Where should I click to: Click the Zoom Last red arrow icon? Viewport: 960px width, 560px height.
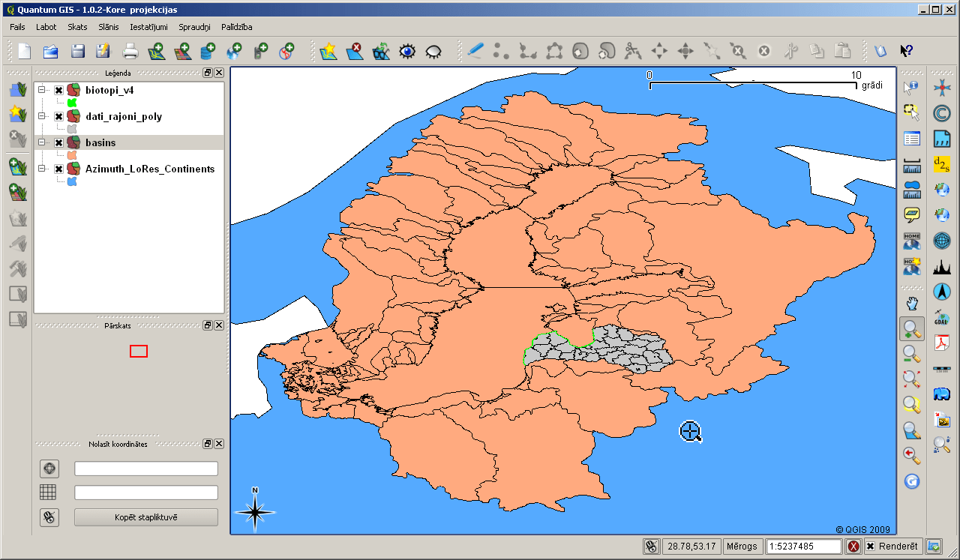tap(912, 456)
